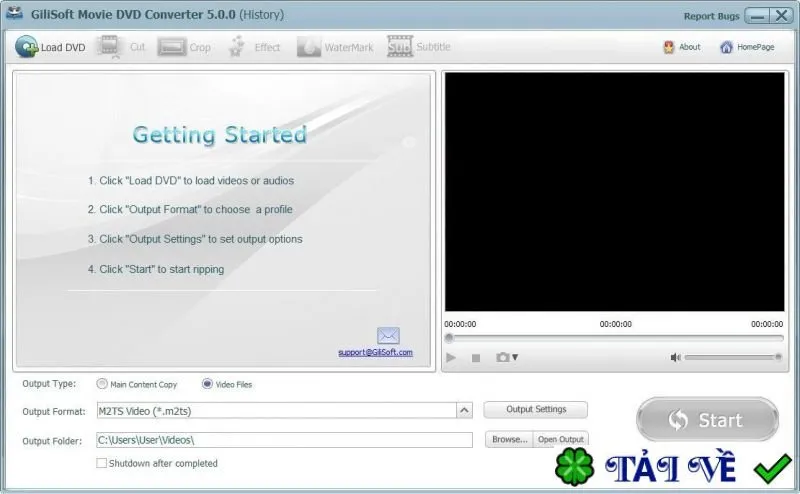Play the video preview
This screenshot has width=800, height=494.
coord(451,358)
